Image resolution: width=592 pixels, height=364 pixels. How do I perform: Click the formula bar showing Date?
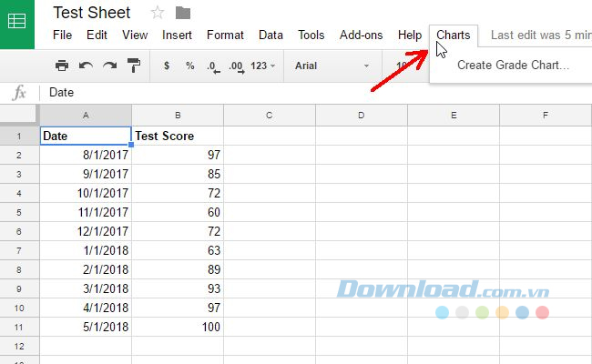pos(273,92)
